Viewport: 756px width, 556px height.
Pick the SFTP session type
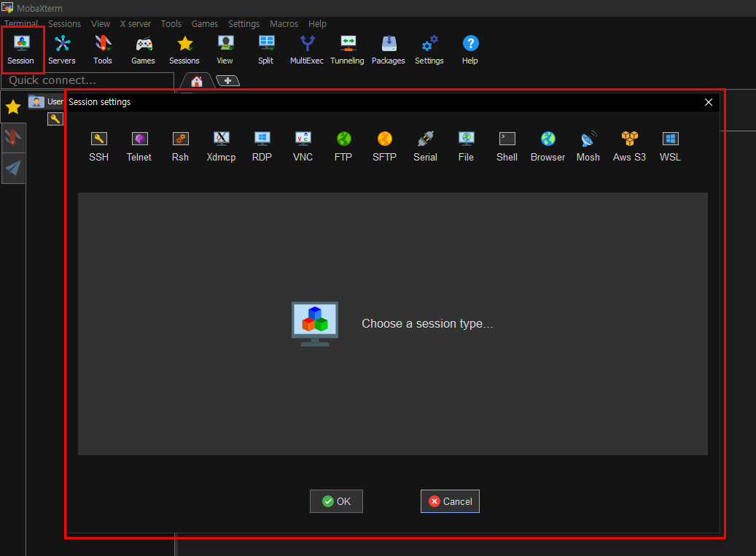click(384, 147)
